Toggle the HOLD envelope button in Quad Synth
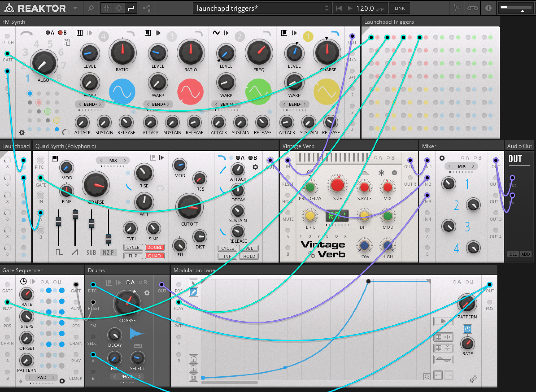This screenshot has width=536, height=392. (249, 256)
